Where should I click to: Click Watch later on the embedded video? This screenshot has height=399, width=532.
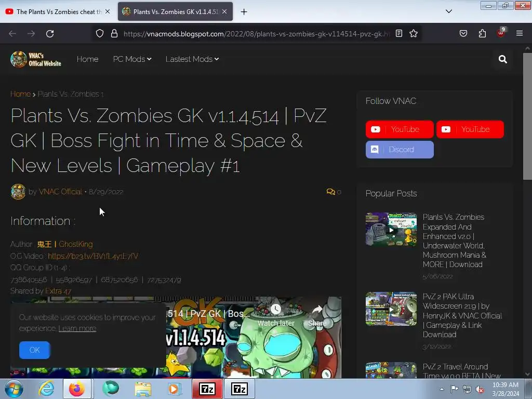point(276,315)
